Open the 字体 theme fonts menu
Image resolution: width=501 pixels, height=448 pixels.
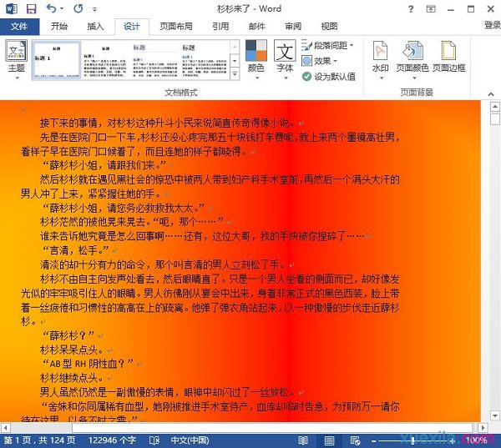(x=285, y=60)
